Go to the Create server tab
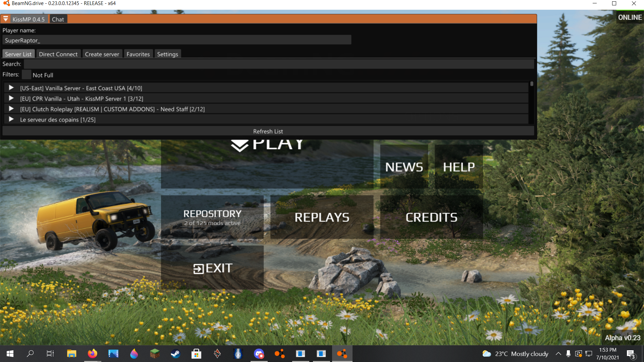Viewport: 644px width, 362px height. coord(102,54)
